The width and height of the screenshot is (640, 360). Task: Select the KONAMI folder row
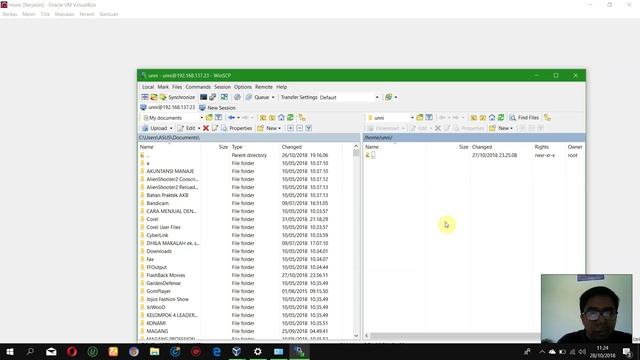tap(245, 323)
